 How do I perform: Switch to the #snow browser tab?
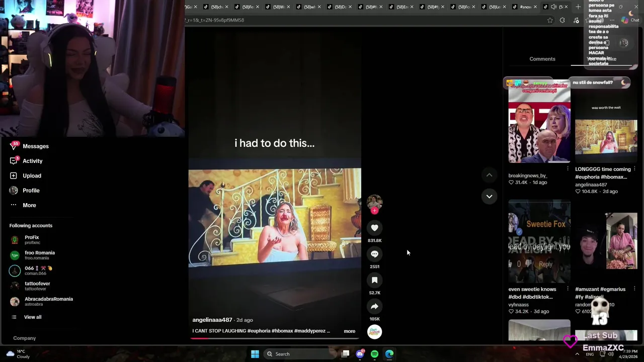[525, 7]
